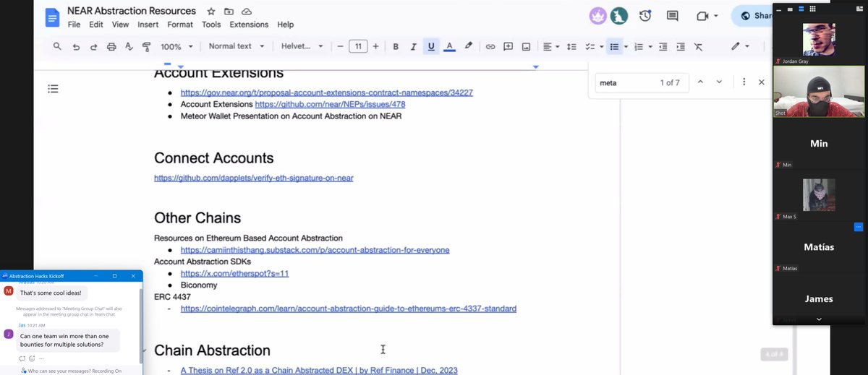Open line and paragraph spacing
868x375 pixels.
[571, 46]
